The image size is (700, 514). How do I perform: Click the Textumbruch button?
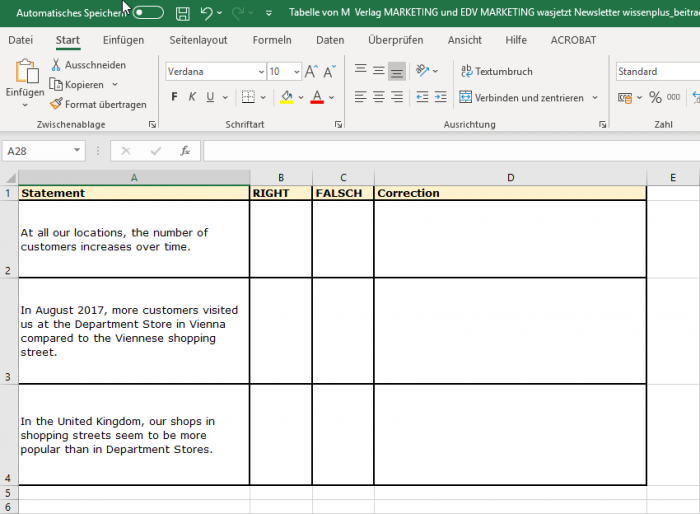coord(496,72)
